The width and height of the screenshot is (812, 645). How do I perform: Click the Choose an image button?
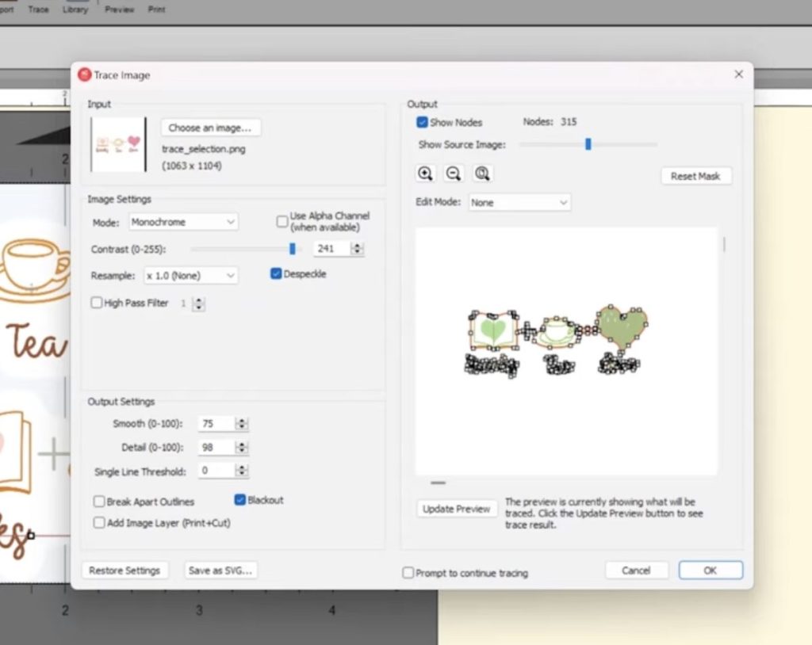210,128
